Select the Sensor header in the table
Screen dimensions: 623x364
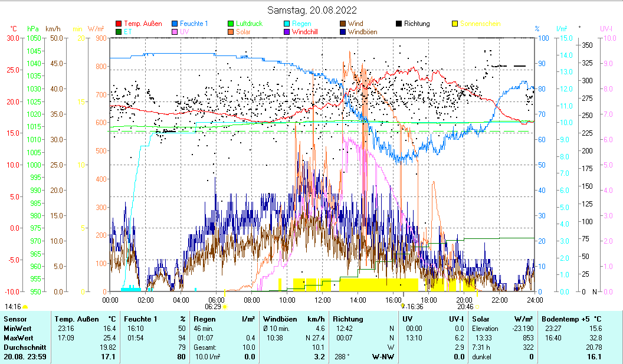15,319
